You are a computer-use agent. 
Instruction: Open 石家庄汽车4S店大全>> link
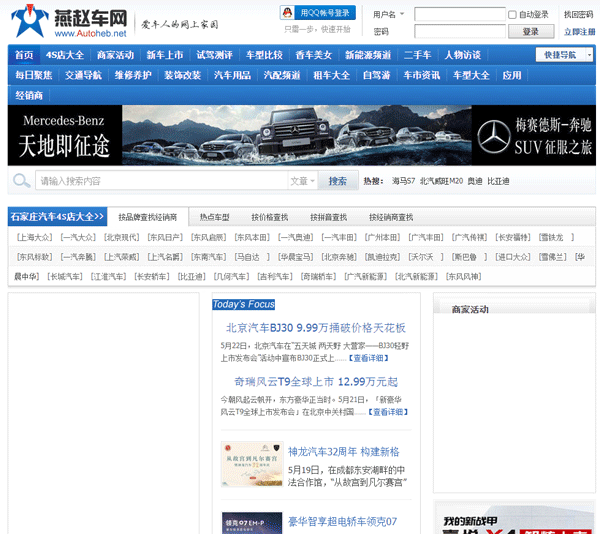pyautogui.click(x=57, y=217)
